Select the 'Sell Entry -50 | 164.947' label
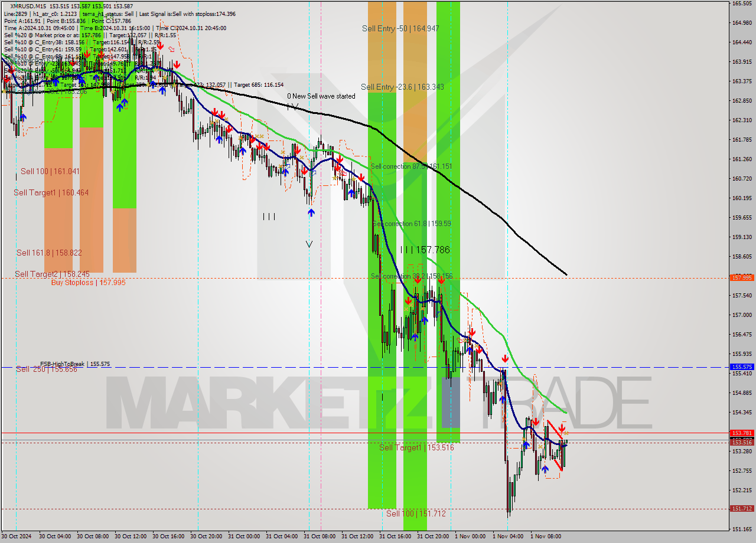The image size is (756, 543). [x=400, y=28]
